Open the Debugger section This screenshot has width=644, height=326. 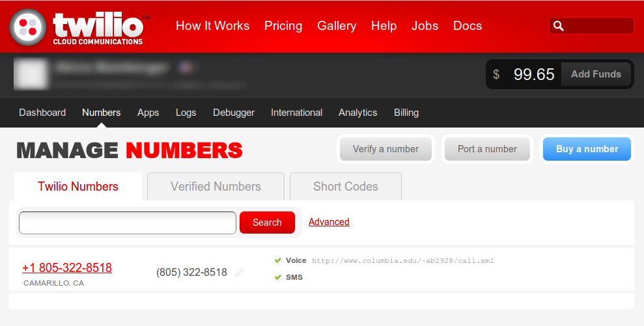pyautogui.click(x=234, y=113)
